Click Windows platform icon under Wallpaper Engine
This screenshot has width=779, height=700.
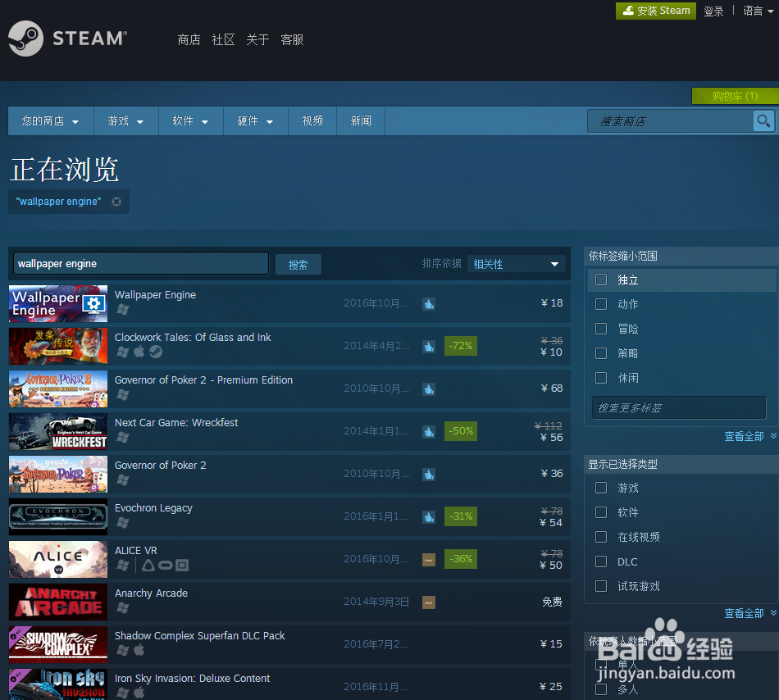pyautogui.click(x=123, y=309)
